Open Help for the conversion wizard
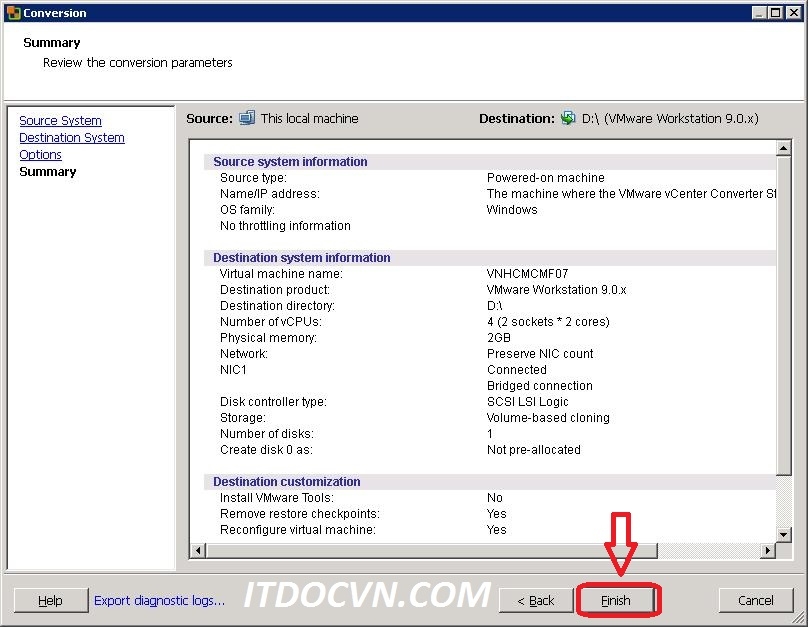The image size is (808, 627). pos(50,600)
